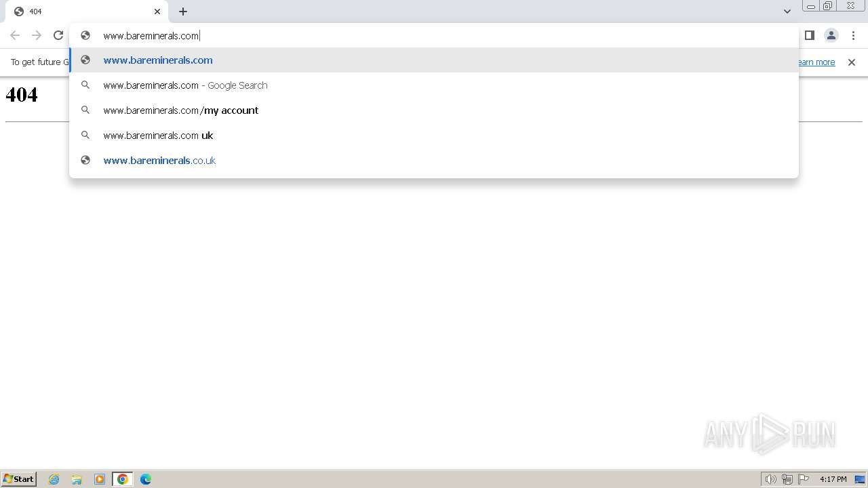Click the 4:17 PM system clock
This screenshot has width=868, height=488.
click(833, 479)
